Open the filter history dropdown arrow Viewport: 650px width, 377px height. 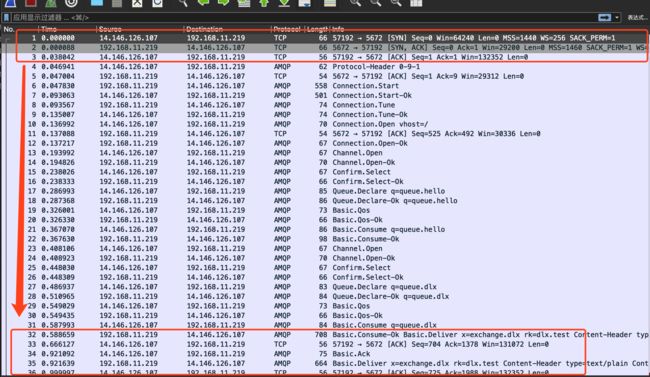click(x=617, y=17)
